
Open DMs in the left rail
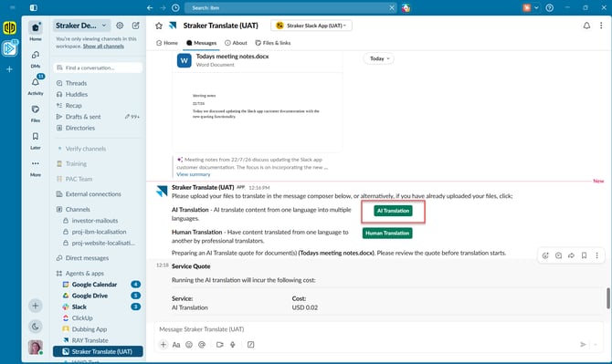click(35, 59)
